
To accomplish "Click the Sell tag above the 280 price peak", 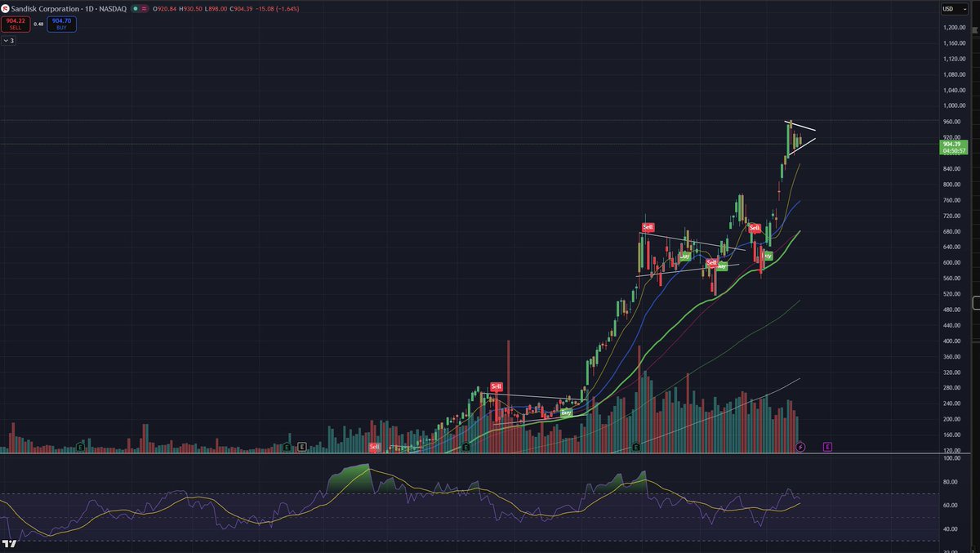I will pyautogui.click(x=496, y=386).
